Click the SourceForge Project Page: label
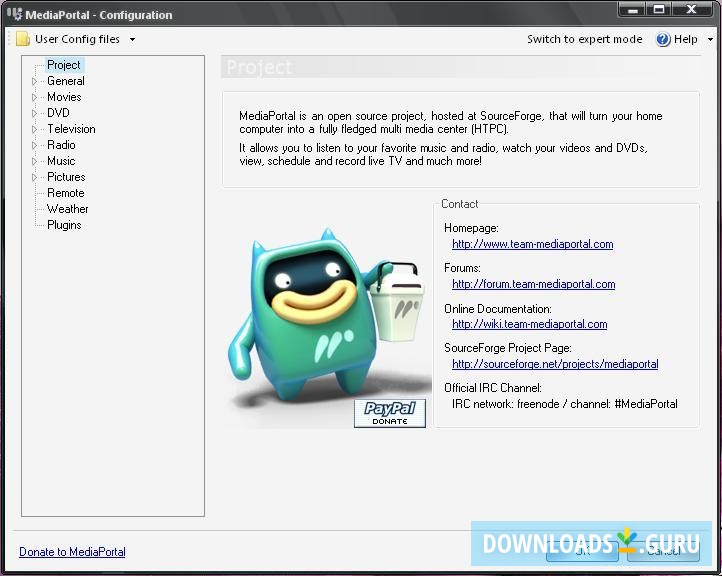The height and width of the screenshot is (576, 722). click(x=508, y=348)
